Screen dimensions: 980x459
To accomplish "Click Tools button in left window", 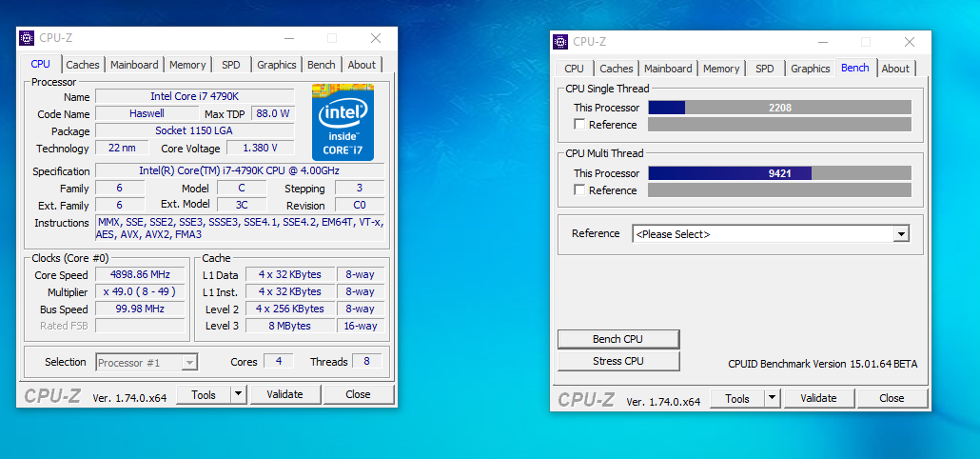I will pos(204,394).
